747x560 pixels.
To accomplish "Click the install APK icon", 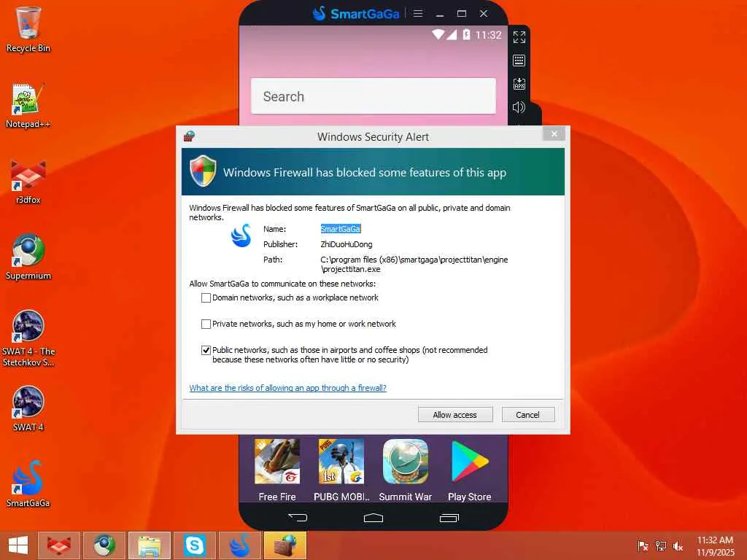I will 519,84.
